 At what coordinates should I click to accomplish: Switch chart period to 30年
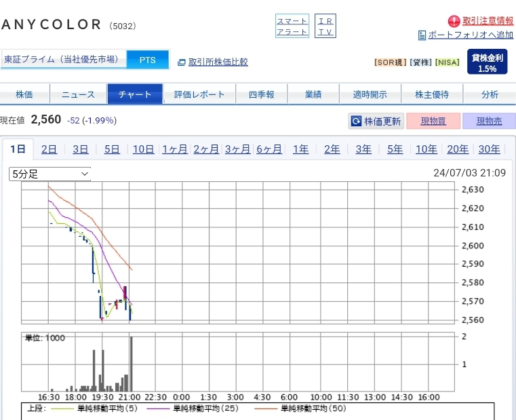tap(490, 149)
